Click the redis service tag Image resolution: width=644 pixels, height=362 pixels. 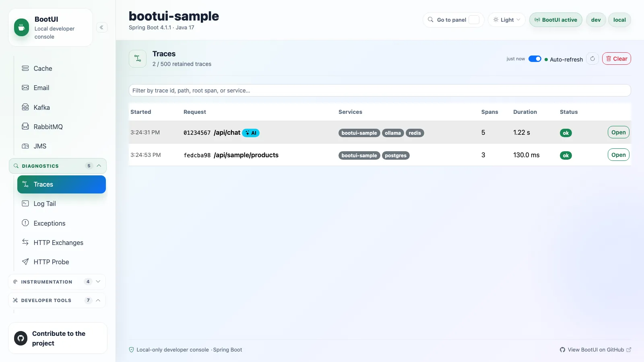click(x=415, y=133)
